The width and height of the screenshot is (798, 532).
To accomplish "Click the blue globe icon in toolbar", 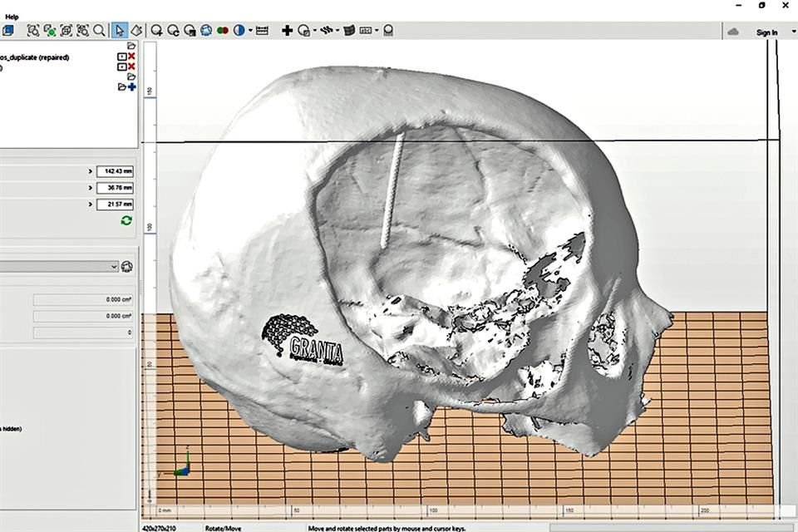I will click(204, 31).
